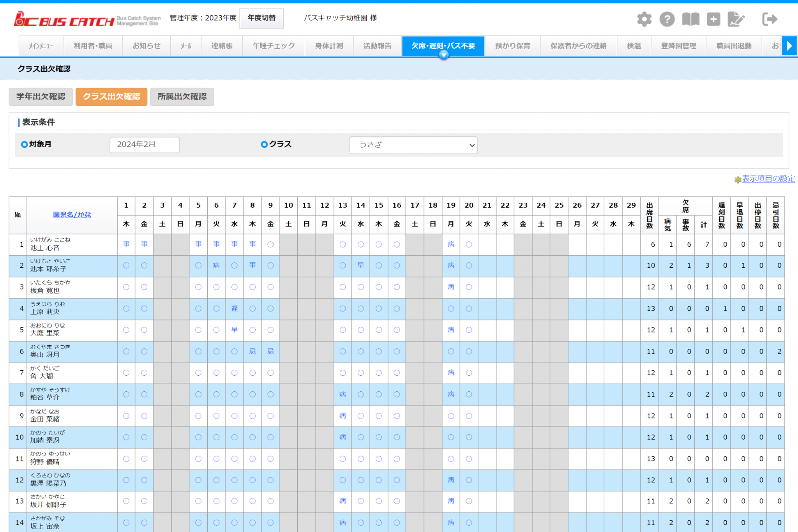Click 金田 菜緒 row name

click(x=45, y=419)
